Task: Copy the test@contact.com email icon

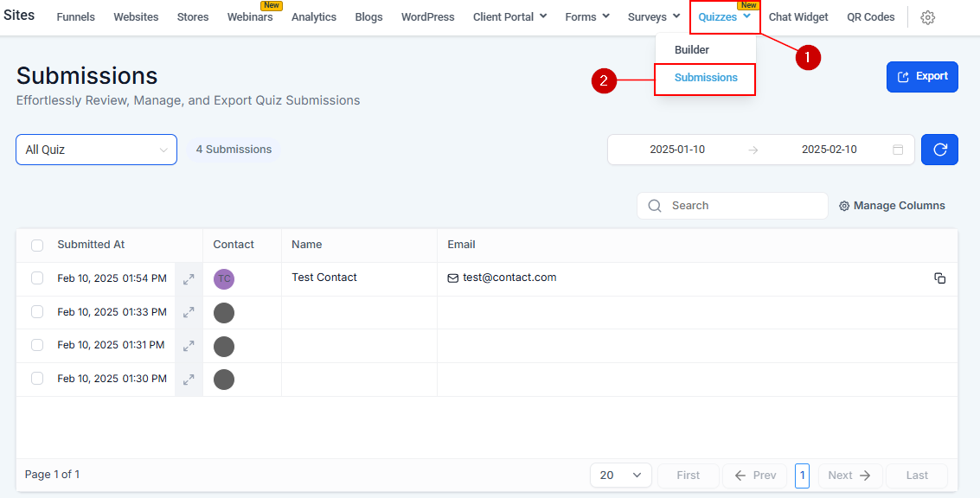Action: click(x=939, y=278)
